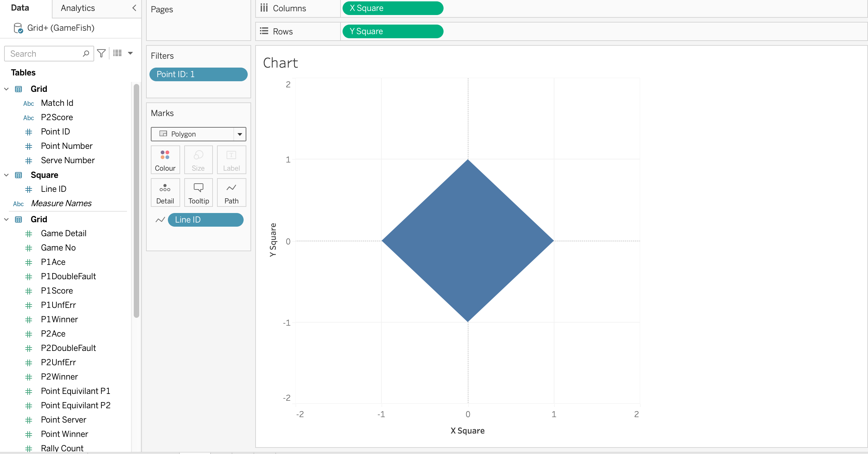Select the Data tab
Screen dimensions: 868x454
point(20,8)
